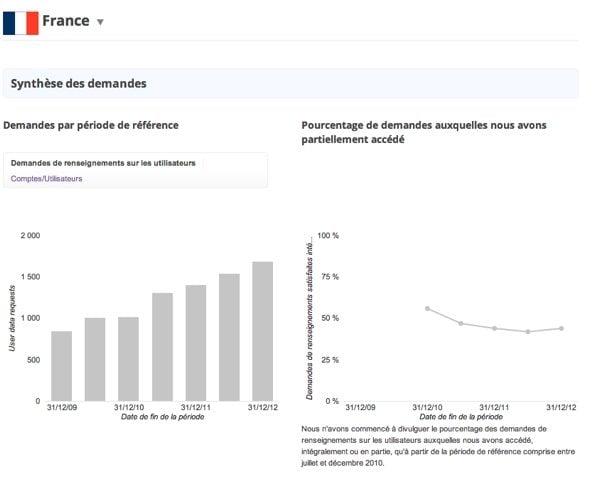The image size is (600, 497).
Task: Click the line chart point at 31/12/11
Action: [494, 328]
